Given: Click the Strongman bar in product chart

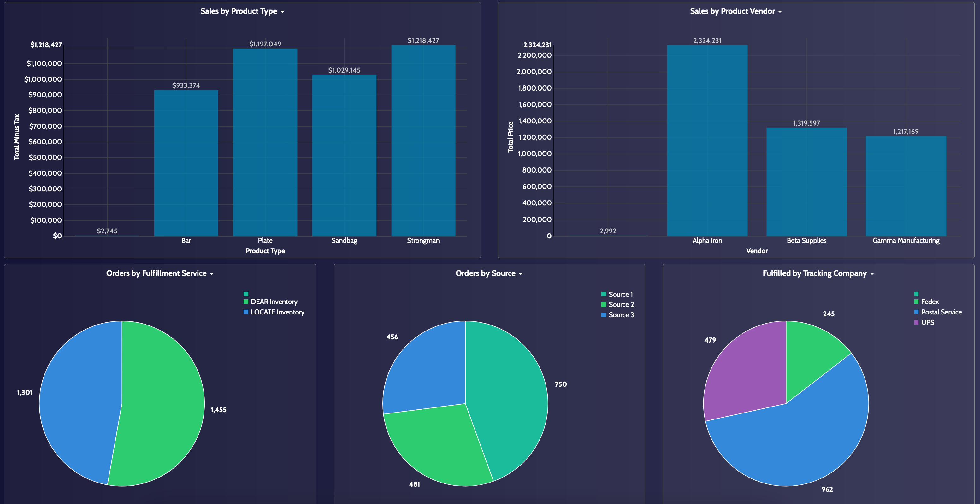Looking at the screenshot, I should point(423,141).
